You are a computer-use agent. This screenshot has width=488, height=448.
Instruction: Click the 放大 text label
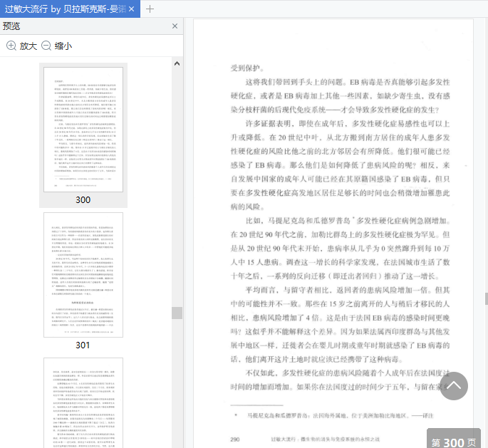tap(28, 46)
